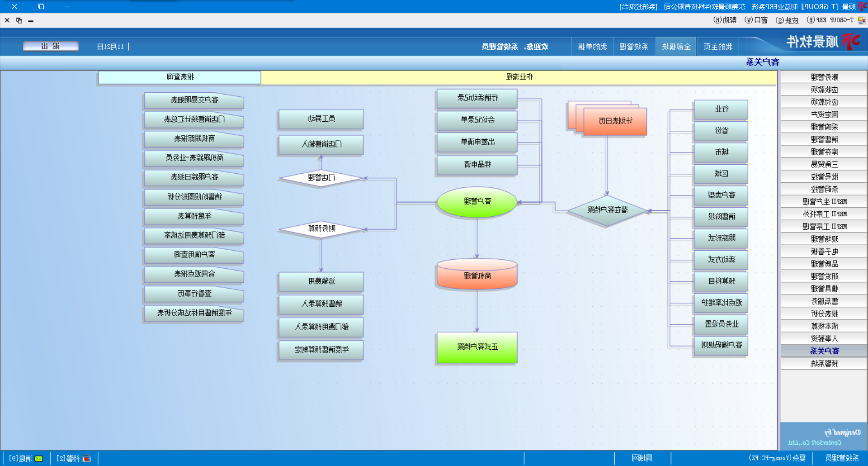Click the 预警 alert icon in status bar

[x=86, y=458]
